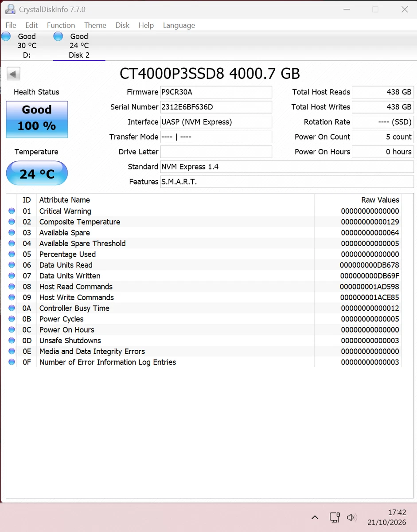Click the CT4000P3SSD8 4000.7 GB model title
Image resolution: width=417 pixels, height=532 pixels.
point(210,73)
